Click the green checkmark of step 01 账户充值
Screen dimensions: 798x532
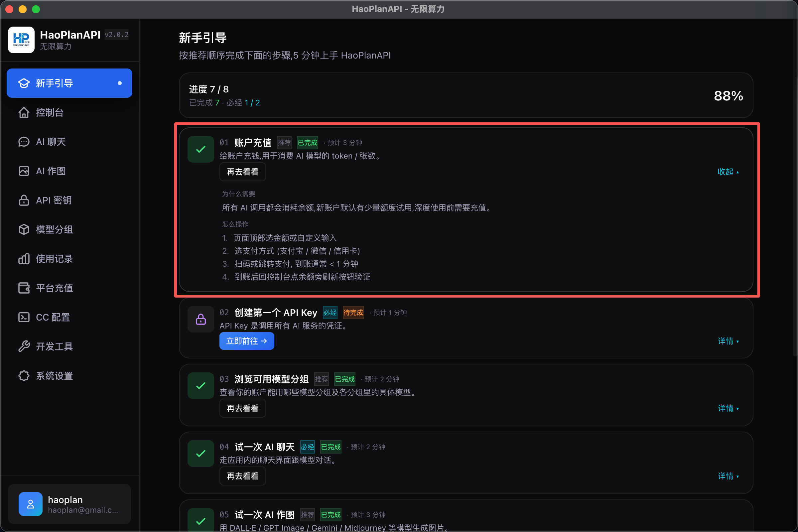pos(201,149)
